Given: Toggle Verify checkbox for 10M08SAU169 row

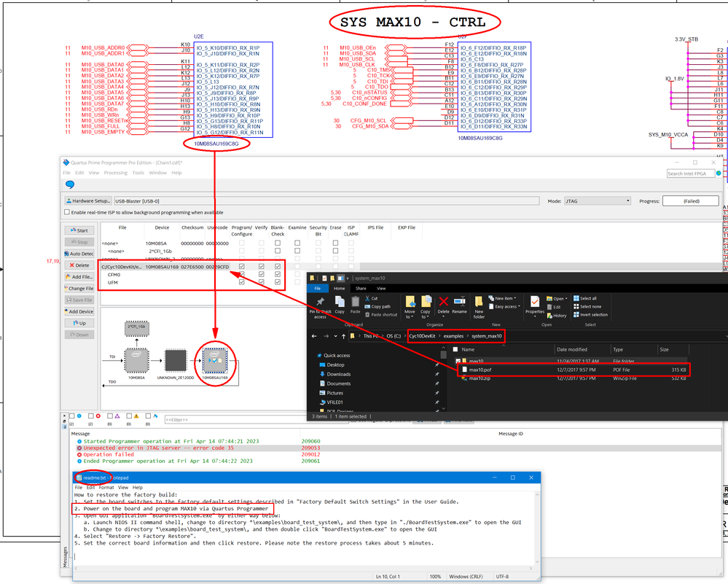Looking at the screenshot, I should (x=262, y=266).
